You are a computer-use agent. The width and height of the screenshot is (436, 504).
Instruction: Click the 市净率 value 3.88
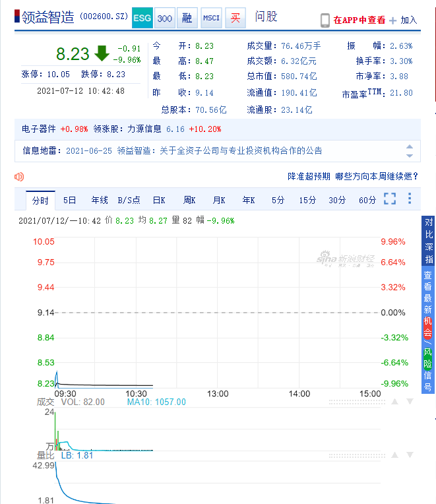click(x=398, y=76)
